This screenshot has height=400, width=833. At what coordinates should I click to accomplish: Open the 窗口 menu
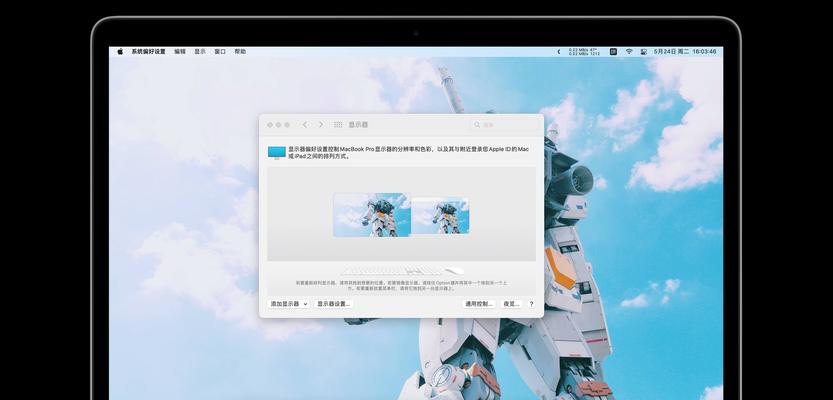point(220,52)
